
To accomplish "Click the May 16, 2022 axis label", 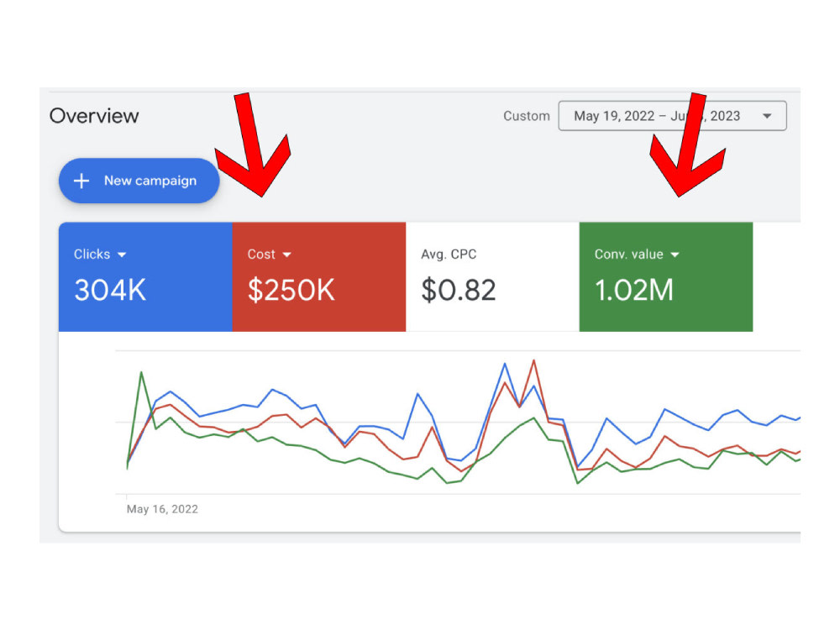I will coord(162,509).
